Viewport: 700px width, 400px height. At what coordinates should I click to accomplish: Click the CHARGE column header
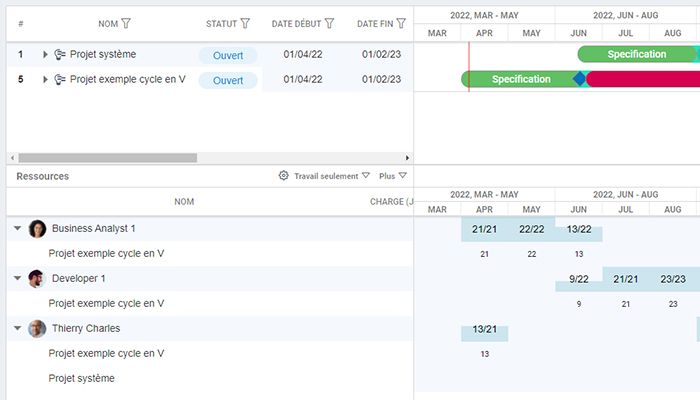click(x=392, y=201)
